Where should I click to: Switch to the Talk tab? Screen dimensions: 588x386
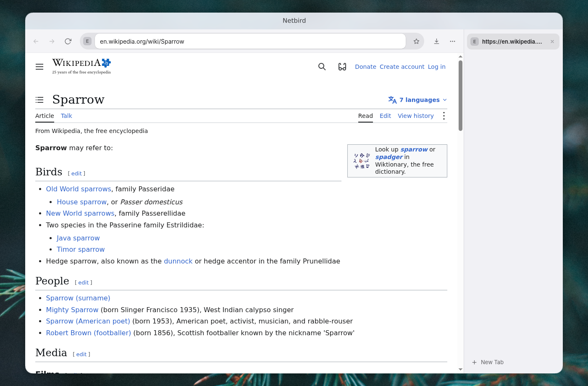click(66, 116)
